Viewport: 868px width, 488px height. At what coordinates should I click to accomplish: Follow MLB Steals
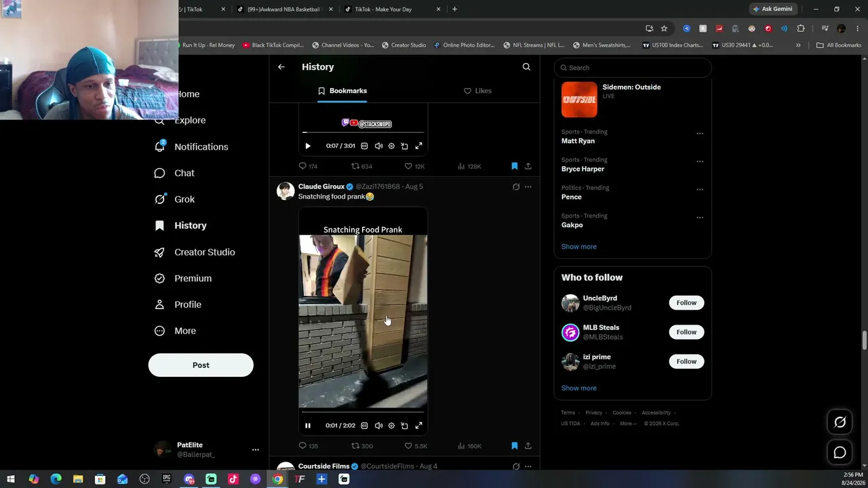pos(686,332)
